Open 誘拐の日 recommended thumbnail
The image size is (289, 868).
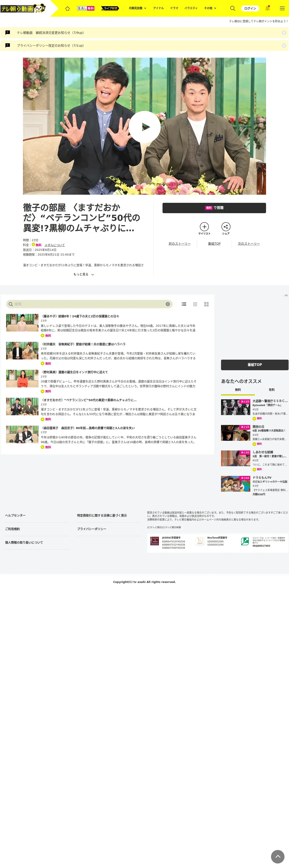[235, 433]
